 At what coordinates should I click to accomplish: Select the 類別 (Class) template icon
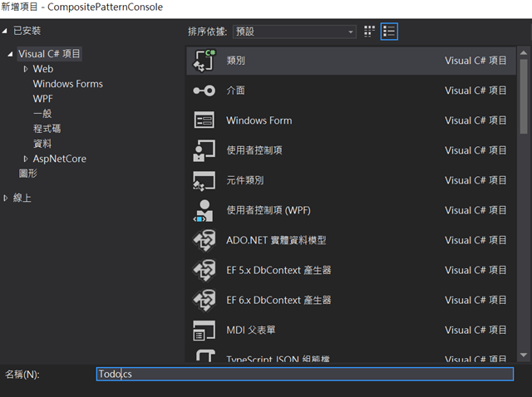[204, 61]
